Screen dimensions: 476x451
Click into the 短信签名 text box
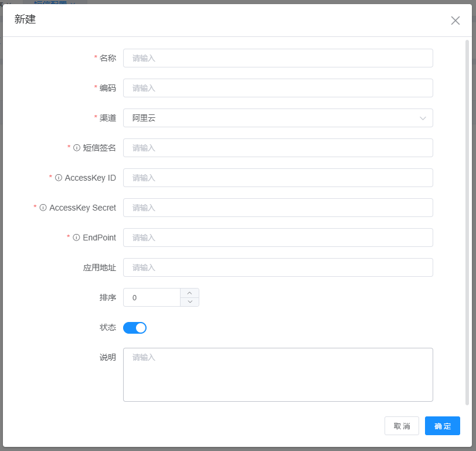point(277,148)
